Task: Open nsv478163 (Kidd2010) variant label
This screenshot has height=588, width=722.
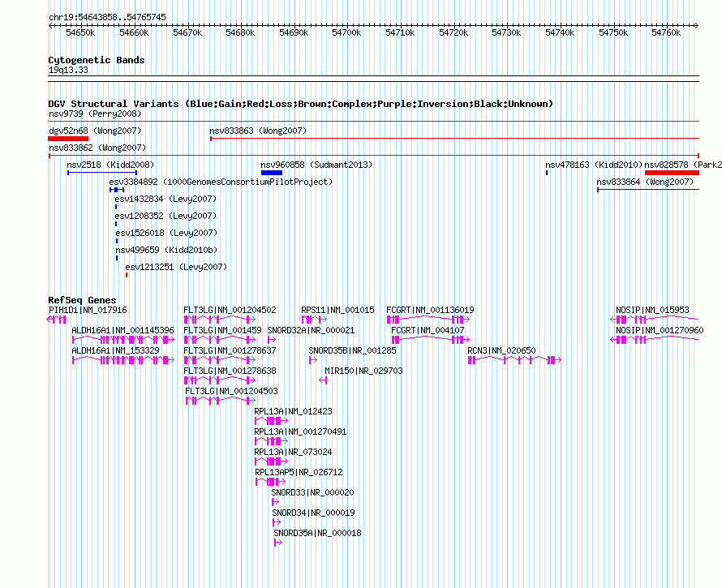Action: tap(594, 165)
